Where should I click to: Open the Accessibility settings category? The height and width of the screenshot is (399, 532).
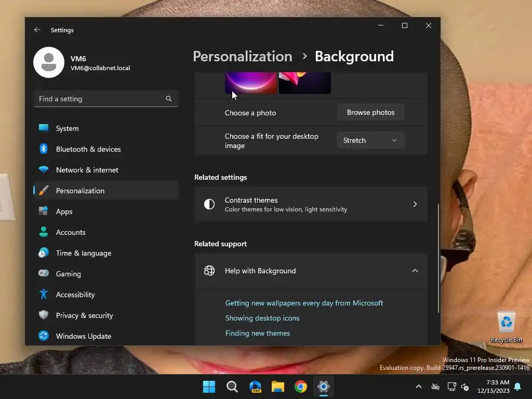click(x=106, y=295)
